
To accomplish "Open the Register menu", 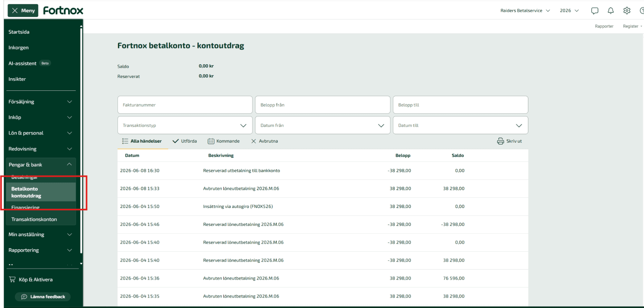I will (632, 26).
